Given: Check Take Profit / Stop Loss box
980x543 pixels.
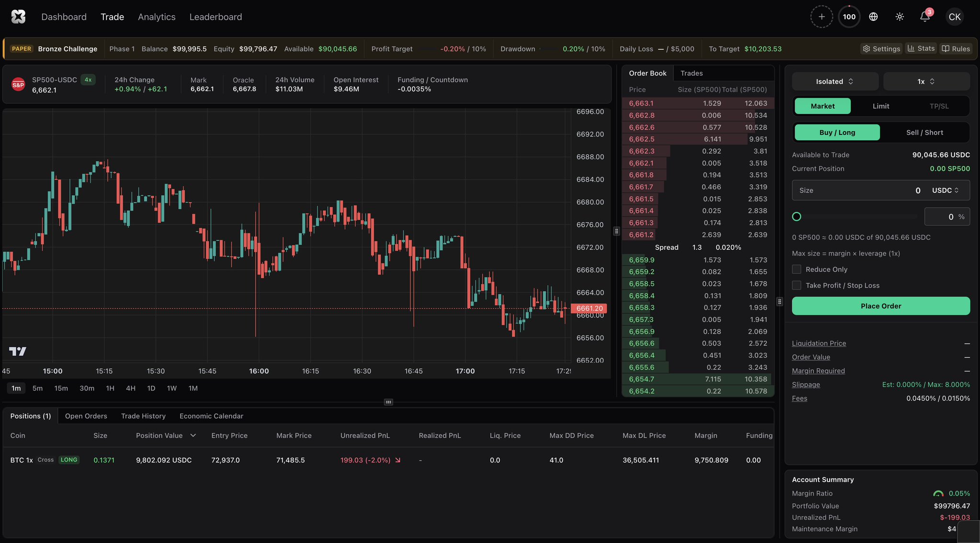Looking at the screenshot, I should click(797, 285).
